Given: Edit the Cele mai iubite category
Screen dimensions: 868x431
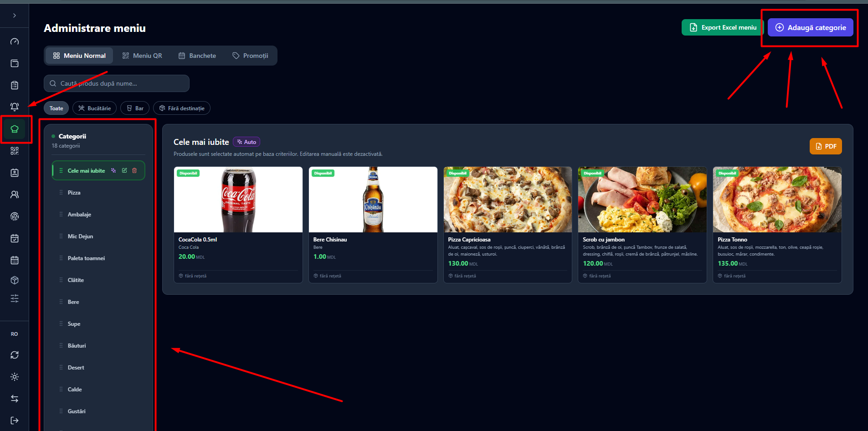Looking at the screenshot, I should [124, 170].
